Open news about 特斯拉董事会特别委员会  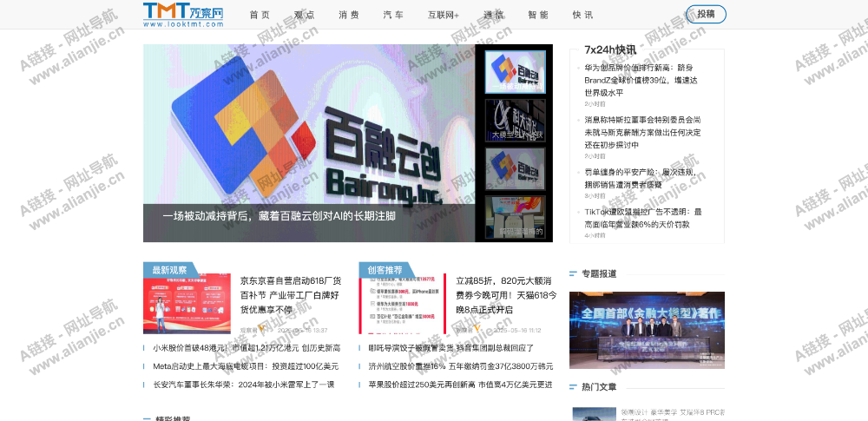click(x=643, y=133)
